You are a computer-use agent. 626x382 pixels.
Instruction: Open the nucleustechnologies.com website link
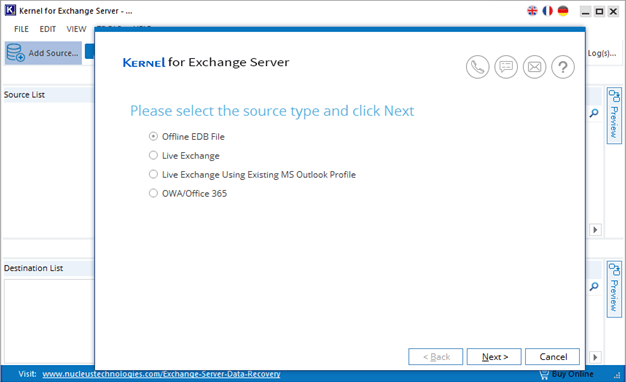coord(161,374)
